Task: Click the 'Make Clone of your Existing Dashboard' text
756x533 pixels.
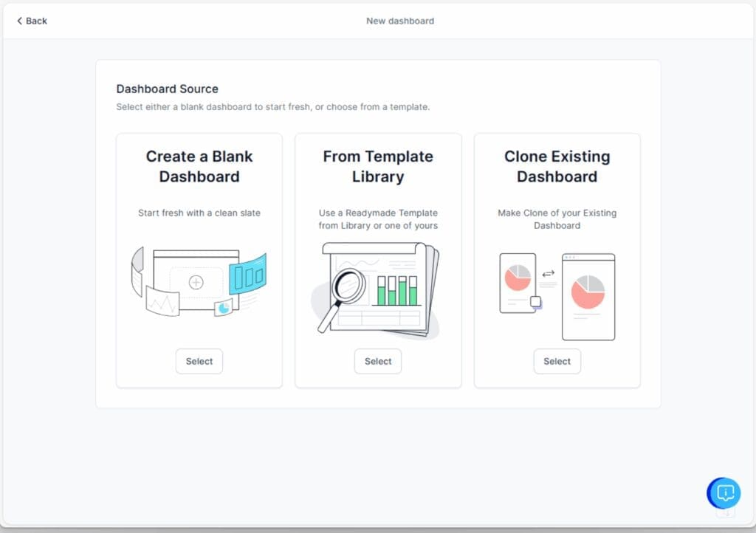Action: (557, 219)
